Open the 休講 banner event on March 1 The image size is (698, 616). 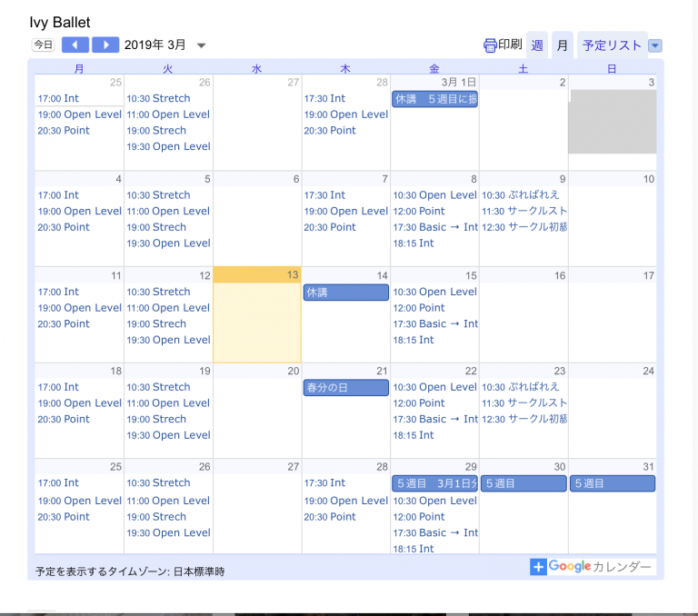434,98
